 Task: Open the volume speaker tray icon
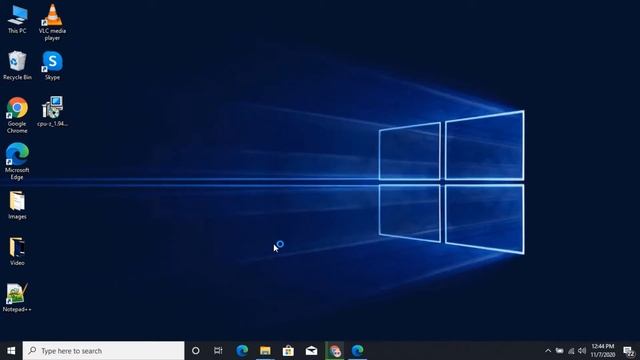582,351
